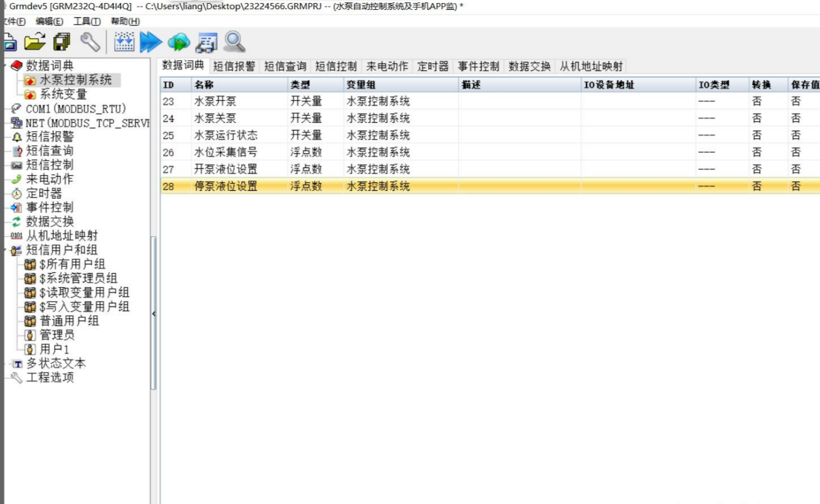The image size is (820, 504).
Task: Click the icon beside 系统变量 tree node
Action: pyautogui.click(x=30, y=94)
